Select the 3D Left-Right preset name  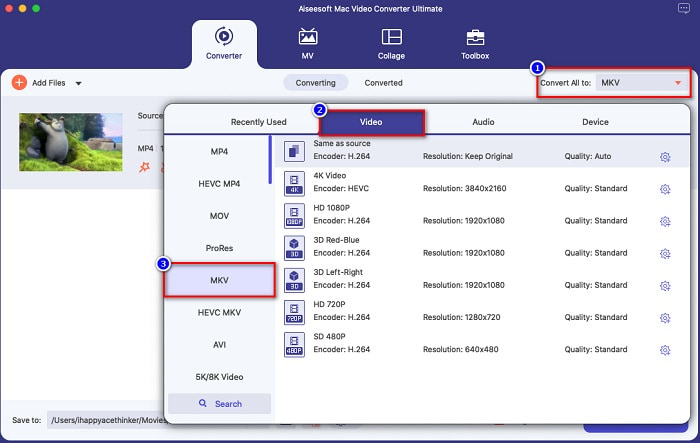tap(338, 272)
